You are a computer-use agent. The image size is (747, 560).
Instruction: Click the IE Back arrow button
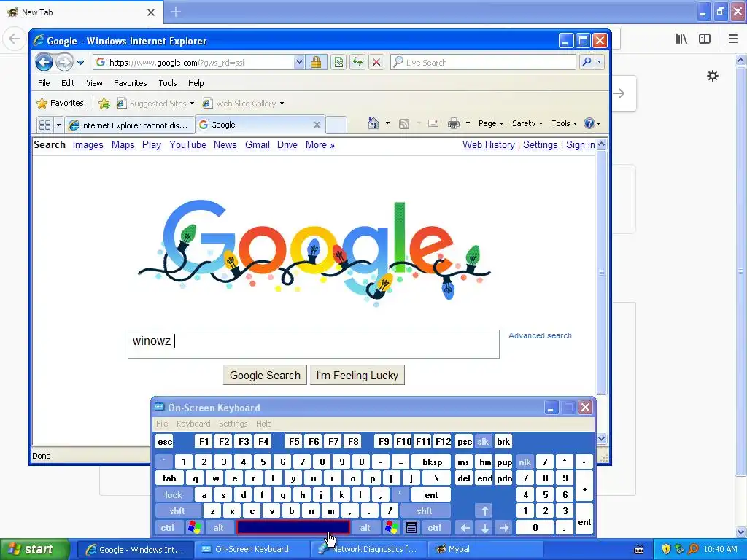[44, 63]
